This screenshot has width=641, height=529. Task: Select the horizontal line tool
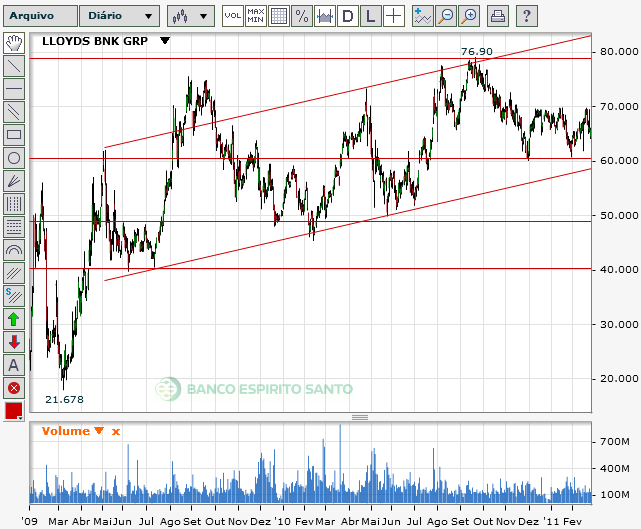tap(14, 89)
